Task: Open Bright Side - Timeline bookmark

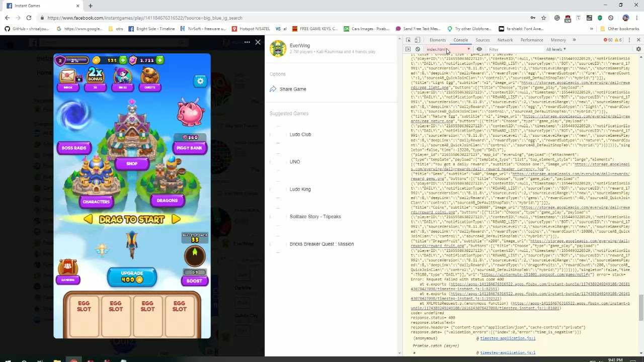Action: pos(151,29)
